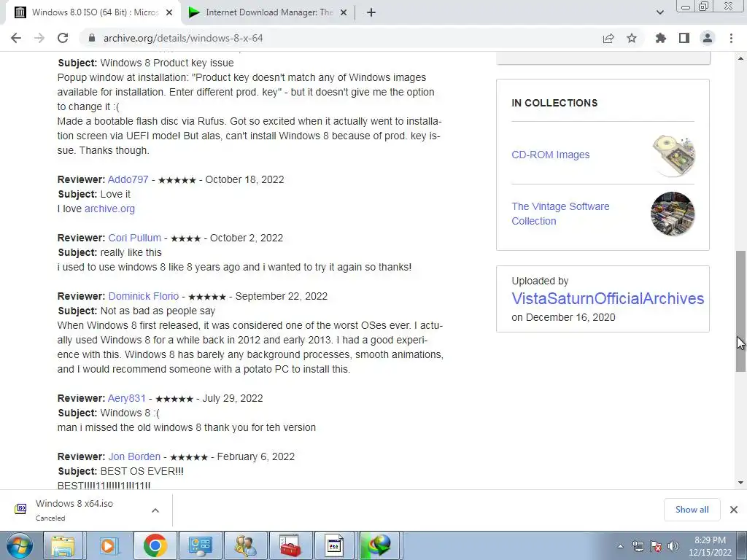Open Internet Download Manager taskbar icon

(379, 545)
